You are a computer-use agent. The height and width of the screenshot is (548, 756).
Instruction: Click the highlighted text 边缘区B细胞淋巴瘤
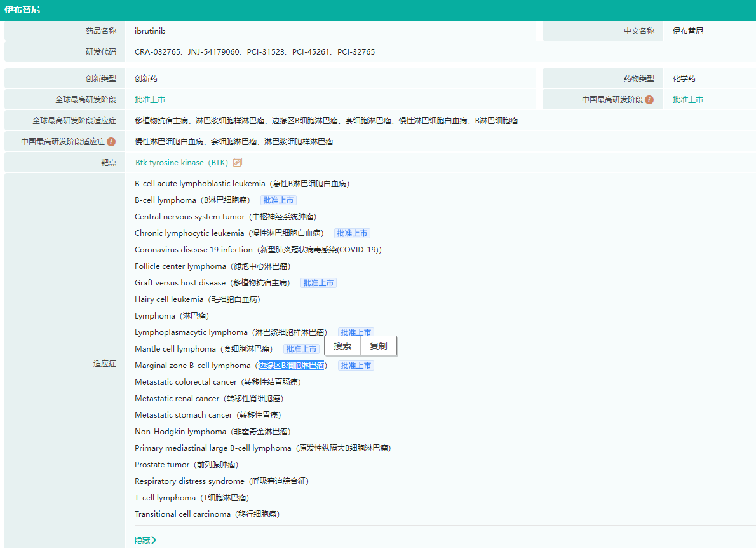coord(291,366)
